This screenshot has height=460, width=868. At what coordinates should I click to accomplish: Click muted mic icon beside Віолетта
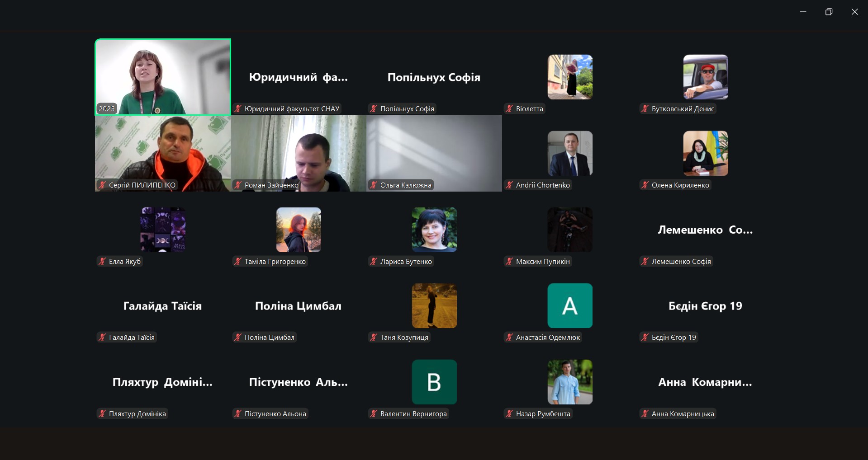pyautogui.click(x=509, y=109)
